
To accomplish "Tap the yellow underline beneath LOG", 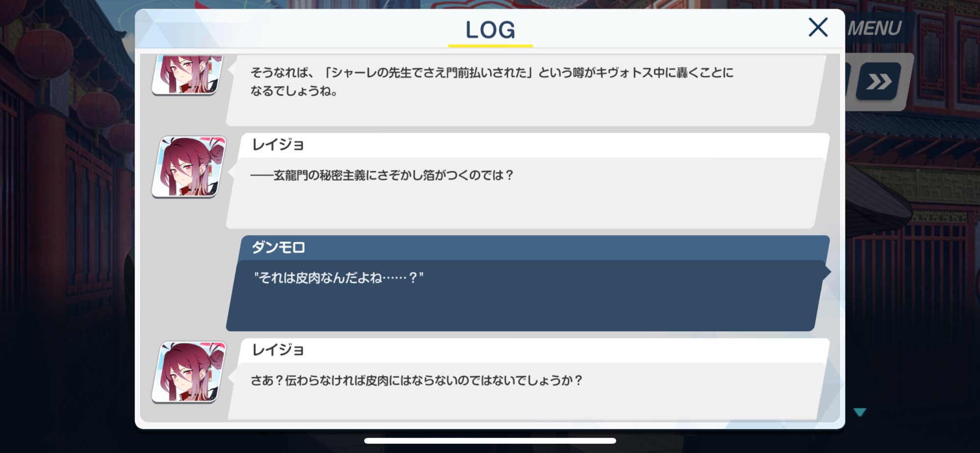I will (490, 46).
